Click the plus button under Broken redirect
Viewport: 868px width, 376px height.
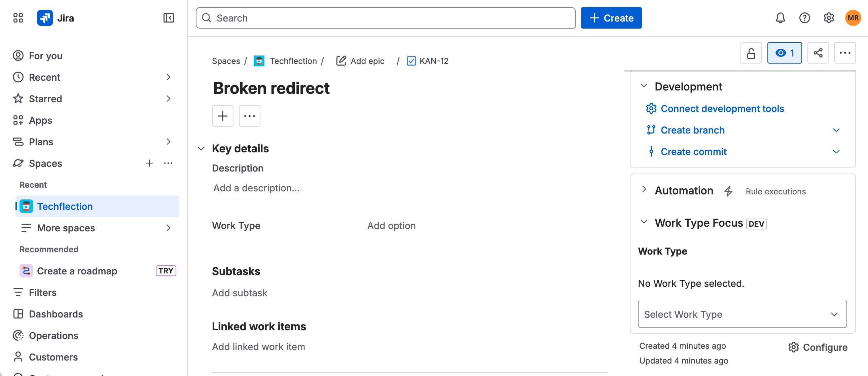[222, 116]
